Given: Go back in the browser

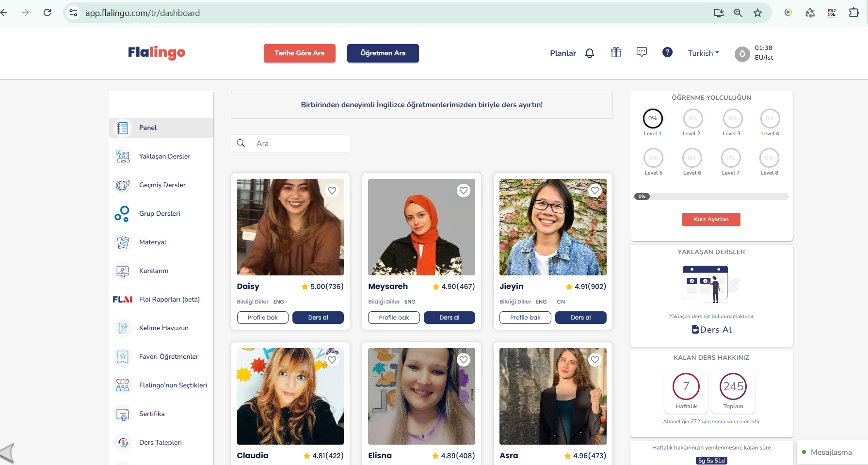Looking at the screenshot, I should click(x=4, y=13).
